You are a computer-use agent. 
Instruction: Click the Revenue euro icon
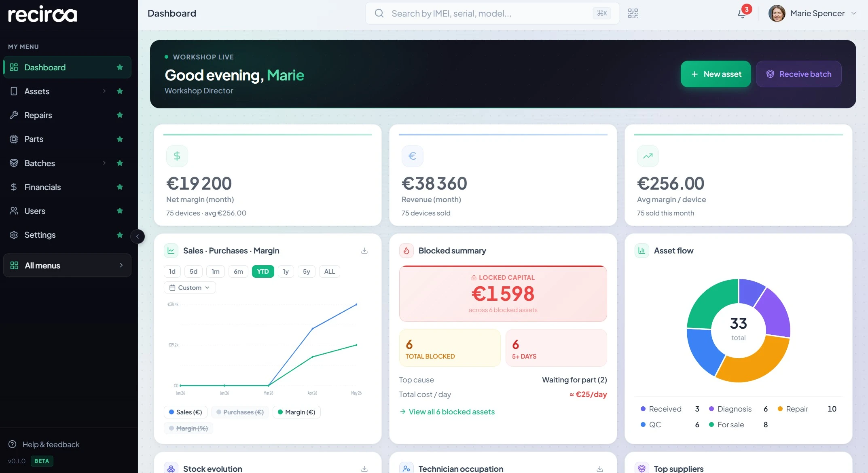click(413, 156)
